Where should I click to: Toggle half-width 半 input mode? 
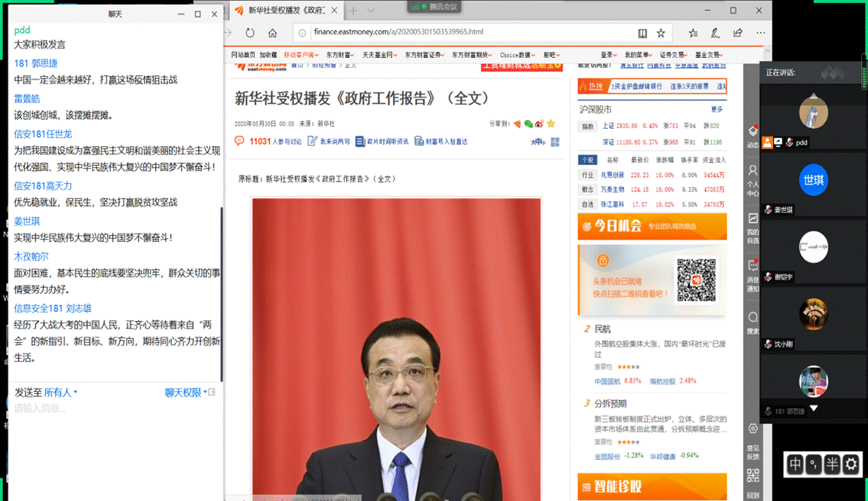click(x=832, y=464)
